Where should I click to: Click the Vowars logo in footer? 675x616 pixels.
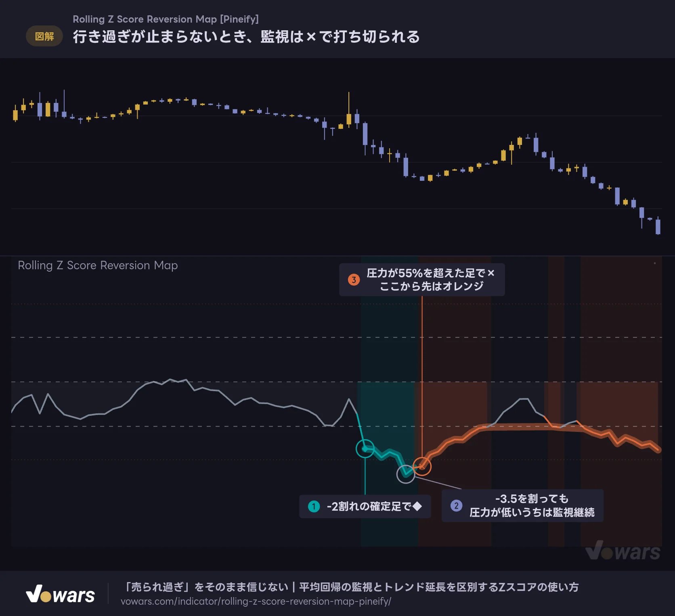pos(61,594)
